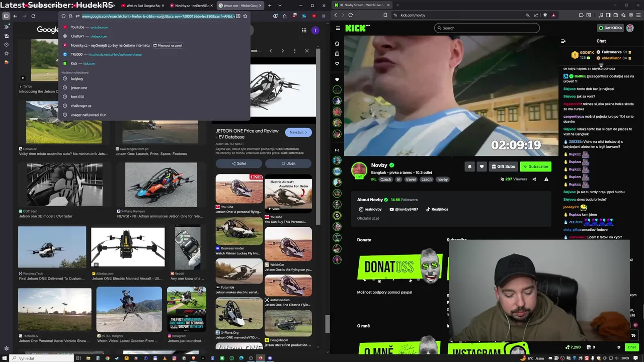Bookmark the Google page with star icon
Viewport: 644px width, 362px height.
coord(245,16)
